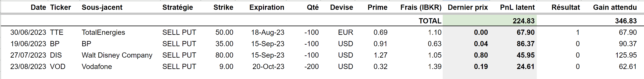This screenshot has height=79, width=644.
Task: Click the Dernier prix header cell
Action: [467, 7]
